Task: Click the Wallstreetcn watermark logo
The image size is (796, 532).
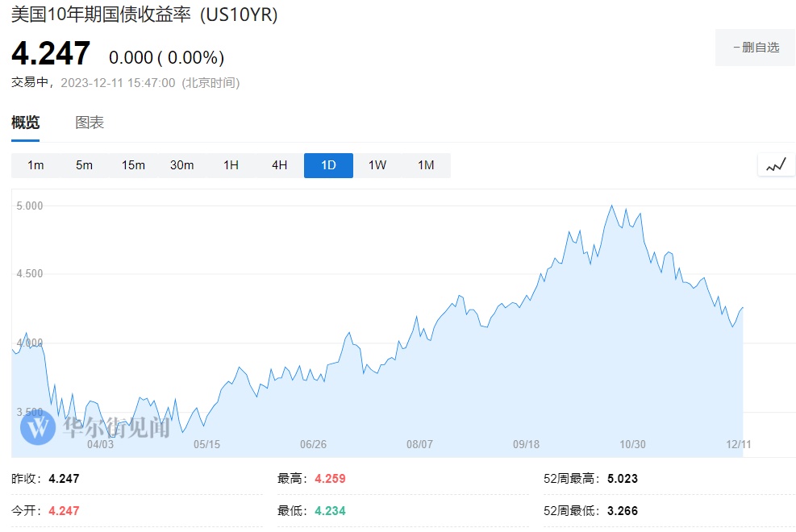Action: pos(38,427)
